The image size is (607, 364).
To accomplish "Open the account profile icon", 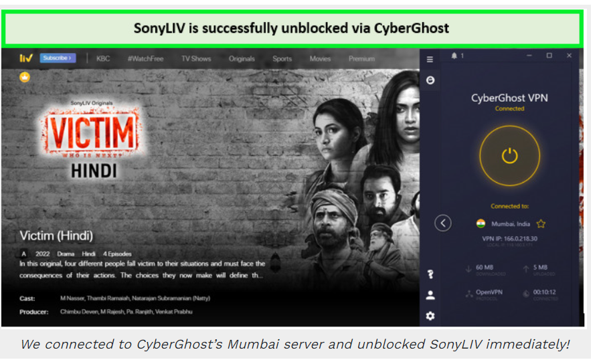I will 430,295.
